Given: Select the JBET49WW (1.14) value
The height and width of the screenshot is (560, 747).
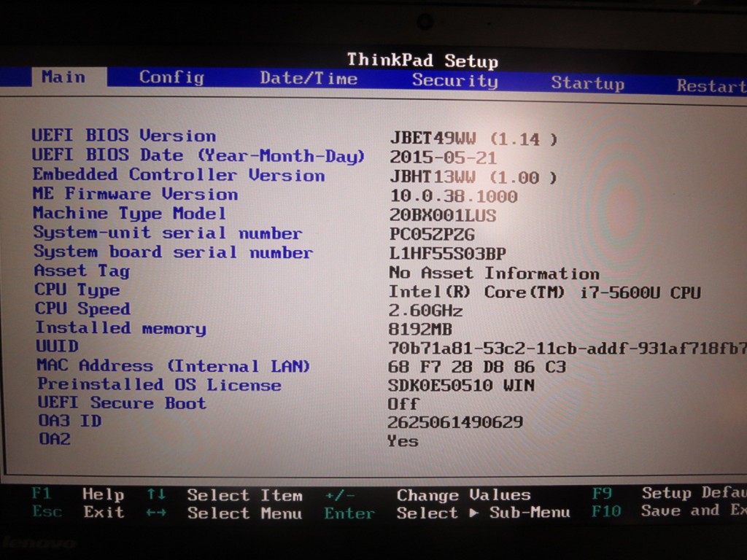Looking at the screenshot, I should click(473, 139).
